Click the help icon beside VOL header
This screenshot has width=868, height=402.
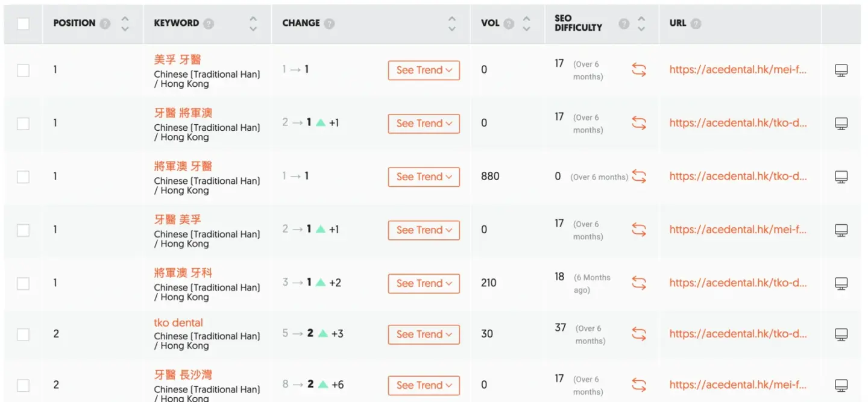point(509,24)
